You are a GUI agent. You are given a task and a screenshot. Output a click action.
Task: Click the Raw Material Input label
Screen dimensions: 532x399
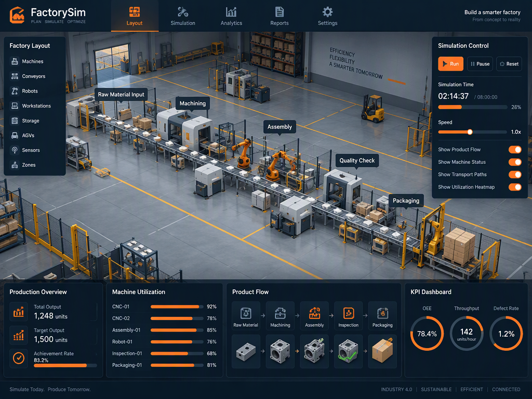[x=121, y=95]
